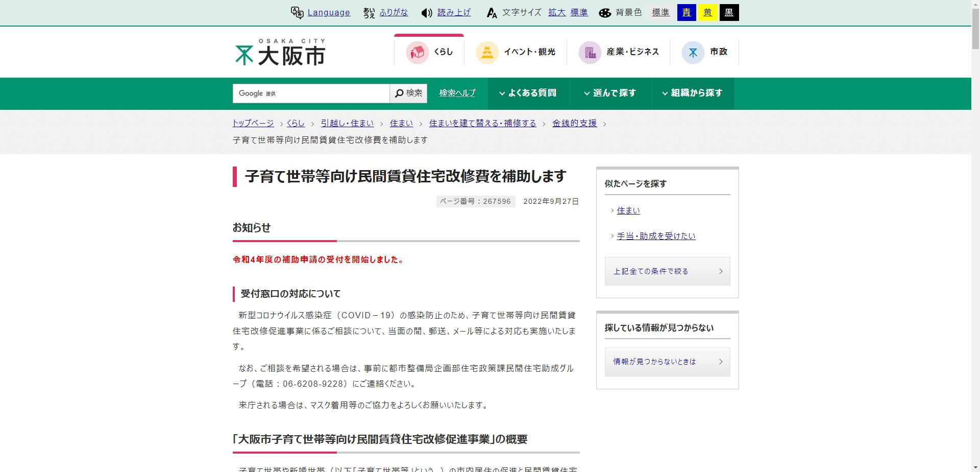Viewport: 980px width, 472px height.
Task: Select blue 青 background swatch
Action: 687,13
